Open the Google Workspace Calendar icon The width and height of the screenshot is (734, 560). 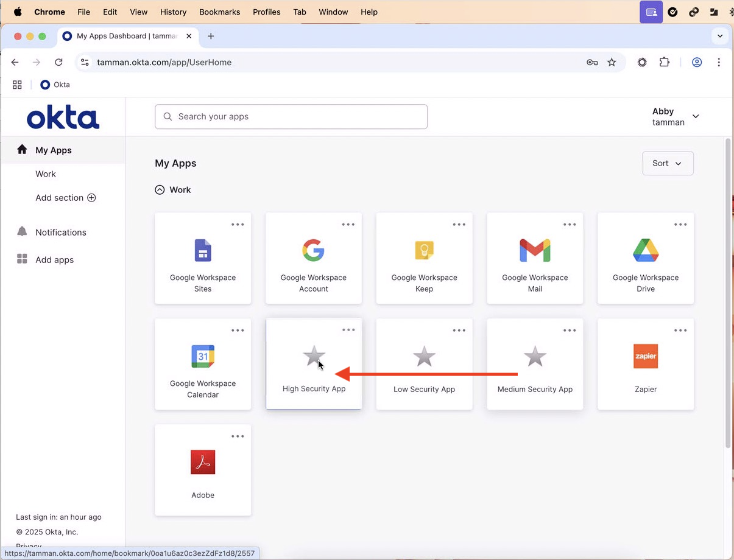203,357
